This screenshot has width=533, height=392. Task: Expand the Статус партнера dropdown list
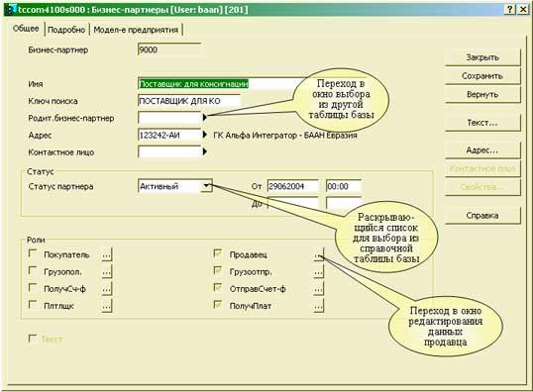pyautogui.click(x=206, y=186)
